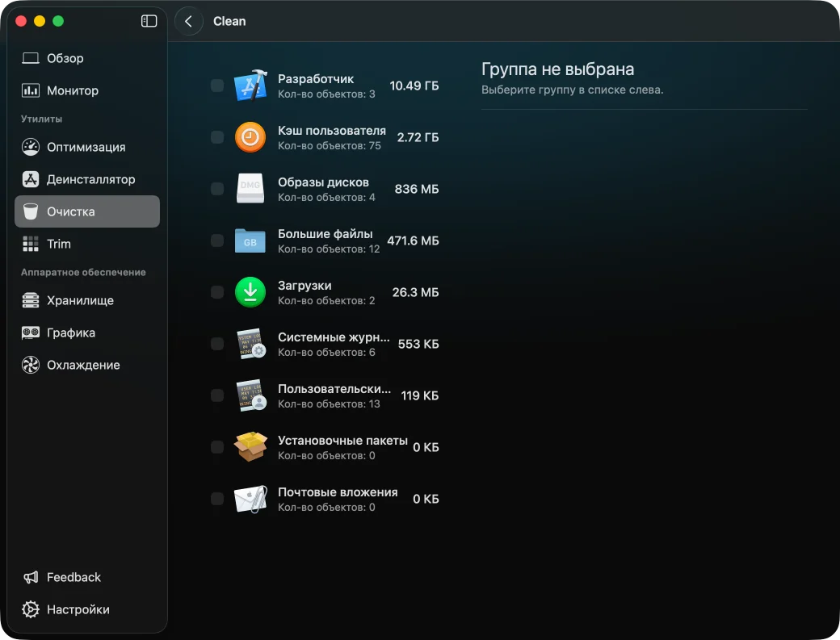Image resolution: width=840 pixels, height=640 pixels.
Task: Click the Feedback megaphone icon
Action: 31,577
